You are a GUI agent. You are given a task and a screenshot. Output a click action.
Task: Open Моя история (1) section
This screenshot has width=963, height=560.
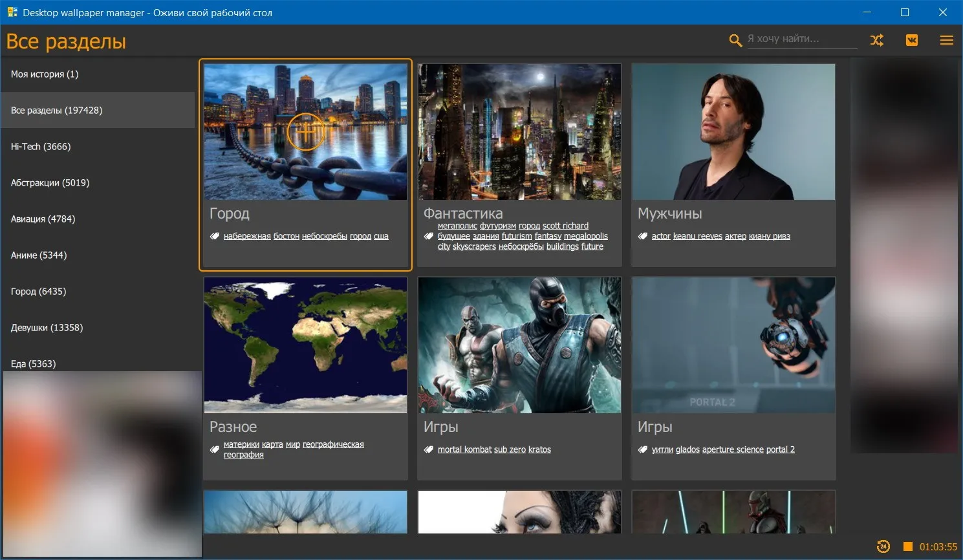pyautogui.click(x=98, y=74)
